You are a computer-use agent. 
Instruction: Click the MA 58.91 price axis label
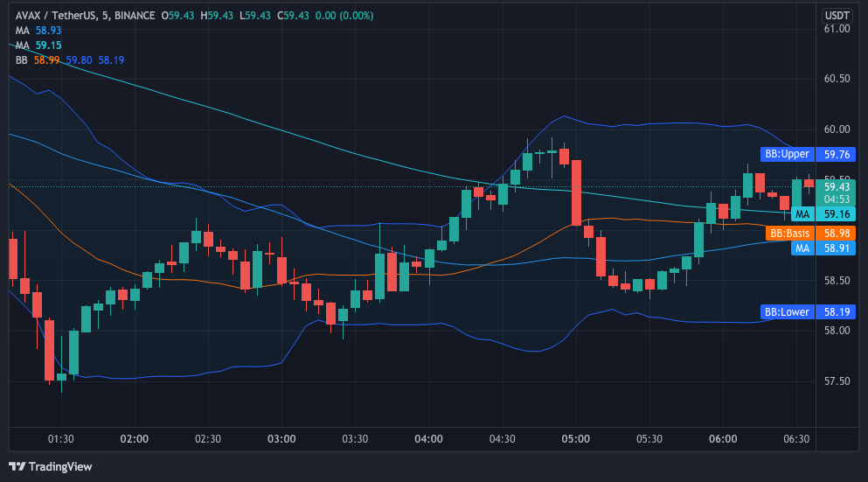[x=823, y=248]
